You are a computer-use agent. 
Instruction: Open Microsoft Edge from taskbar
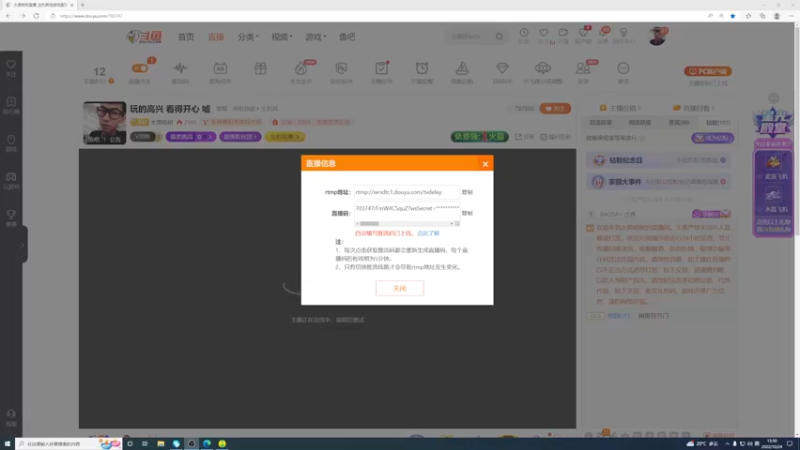(207, 444)
